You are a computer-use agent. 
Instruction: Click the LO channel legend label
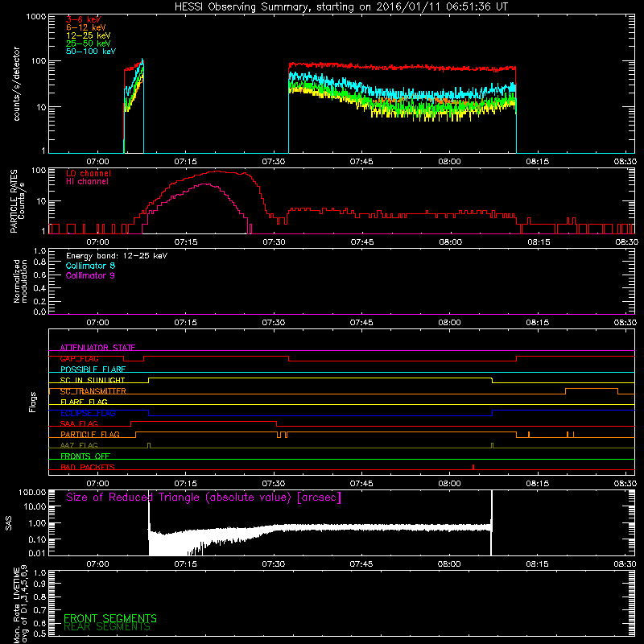click(x=89, y=173)
